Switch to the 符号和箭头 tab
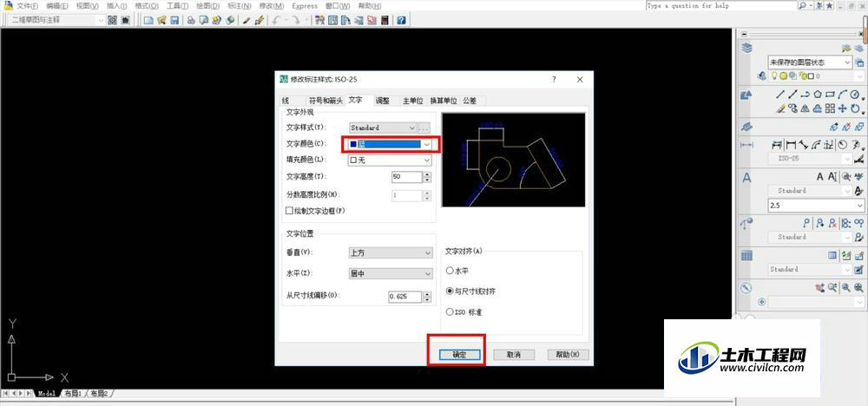The width and height of the screenshot is (868, 406). tap(325, 101)
